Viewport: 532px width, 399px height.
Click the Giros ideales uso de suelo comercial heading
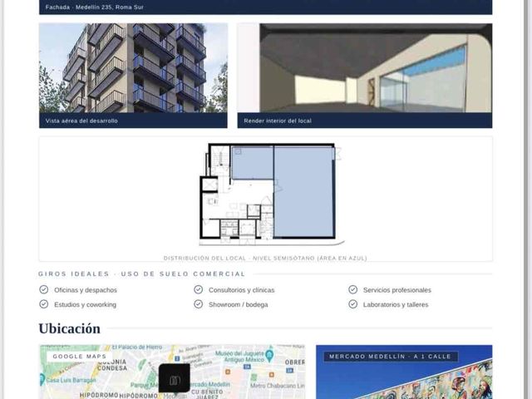142,273
